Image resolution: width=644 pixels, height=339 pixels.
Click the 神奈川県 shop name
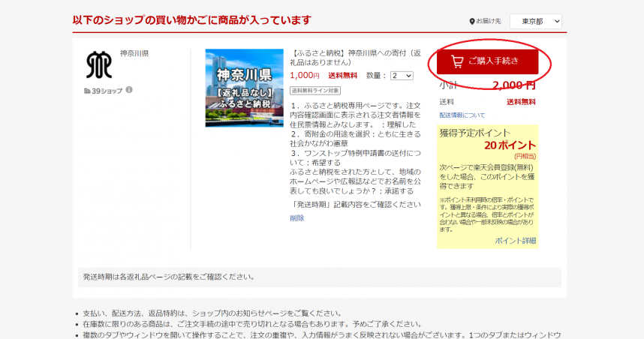(134, 54)
